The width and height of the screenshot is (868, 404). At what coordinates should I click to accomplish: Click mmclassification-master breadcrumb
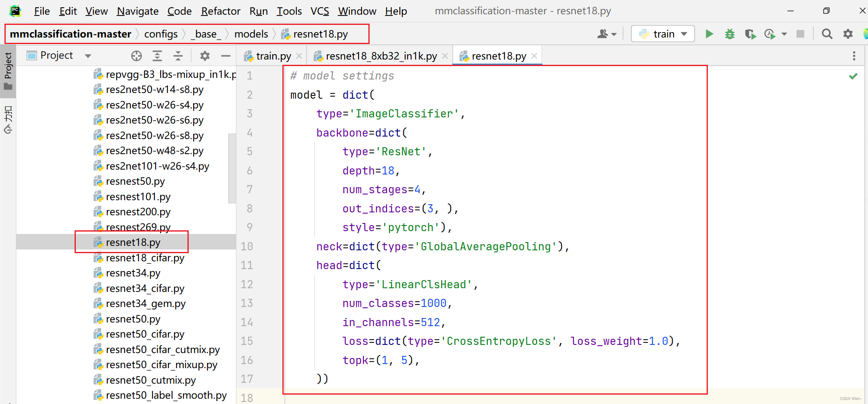pyautogui.click(x=70, y=34)
